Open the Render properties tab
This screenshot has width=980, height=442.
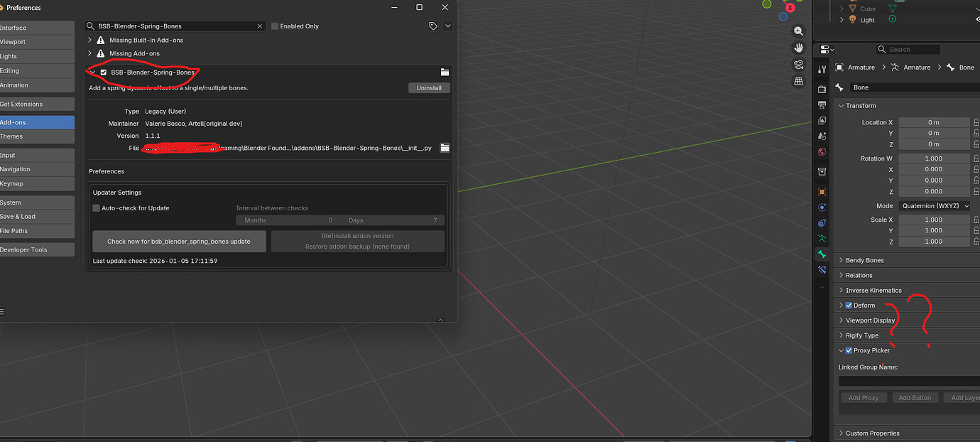coord(822,89)
